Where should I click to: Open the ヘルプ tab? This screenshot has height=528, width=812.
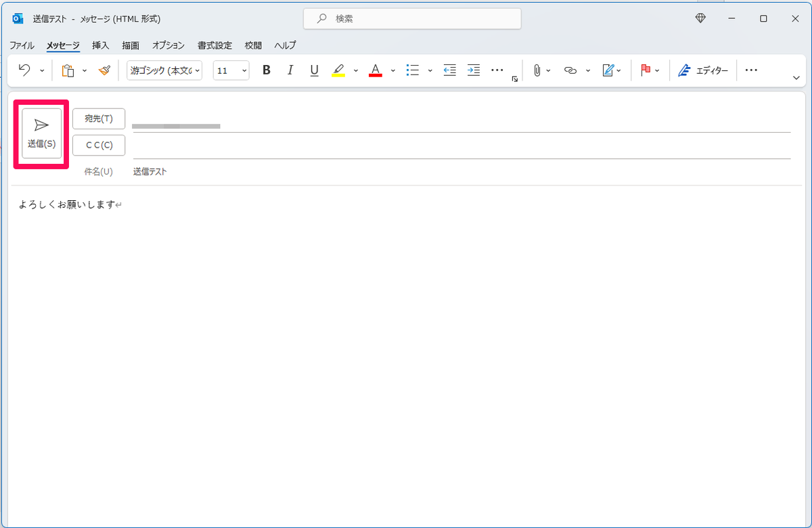pos(285,45)
